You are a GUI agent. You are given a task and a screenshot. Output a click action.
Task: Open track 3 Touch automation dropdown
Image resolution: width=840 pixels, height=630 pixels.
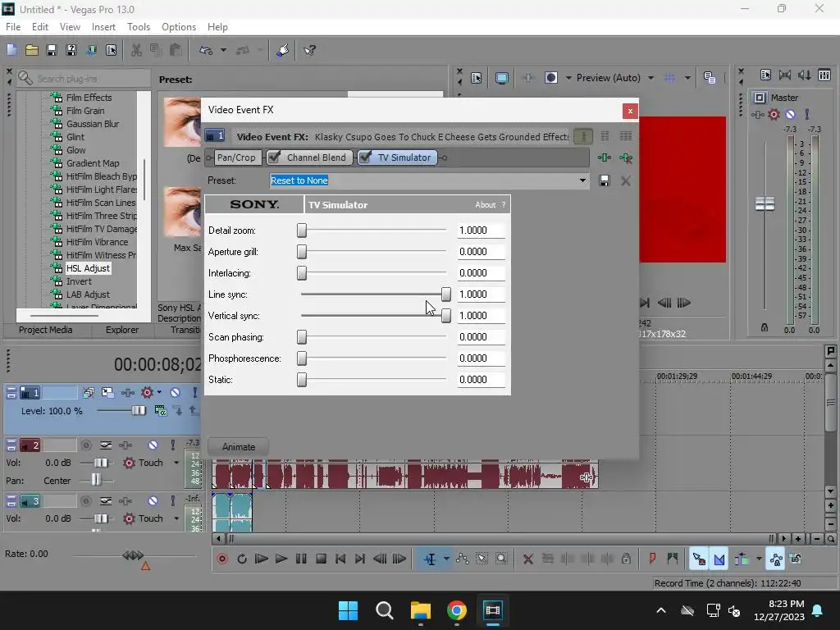tap(176, 518)
